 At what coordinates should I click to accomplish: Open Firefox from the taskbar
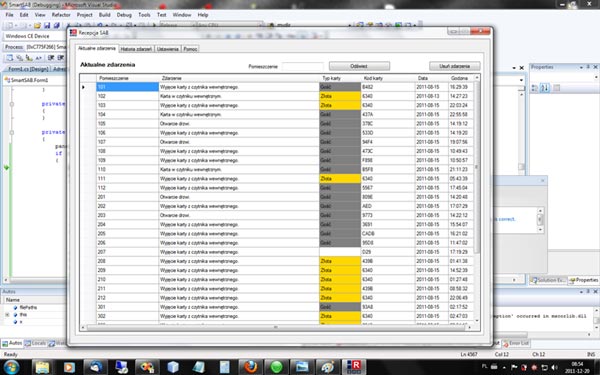pyautogui.click(x=251, y=367)
